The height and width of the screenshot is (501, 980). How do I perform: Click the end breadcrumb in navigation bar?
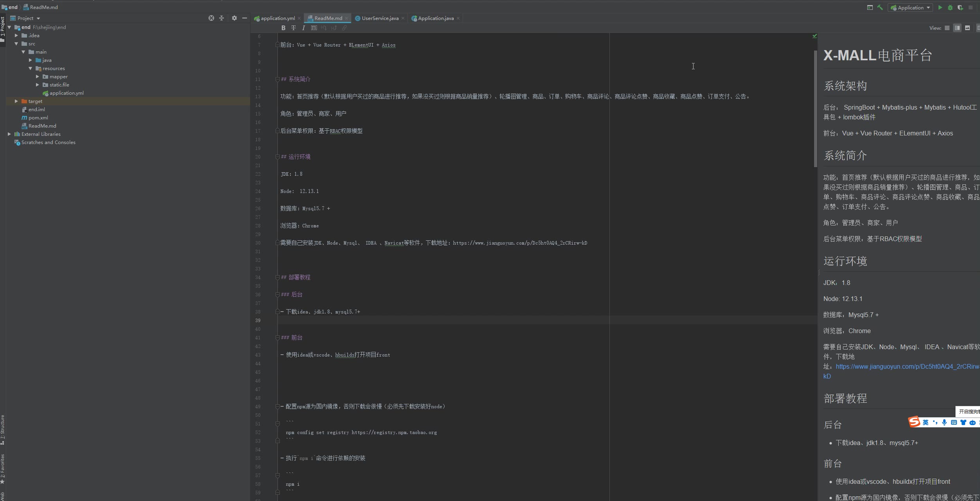[x=10, y=7]
